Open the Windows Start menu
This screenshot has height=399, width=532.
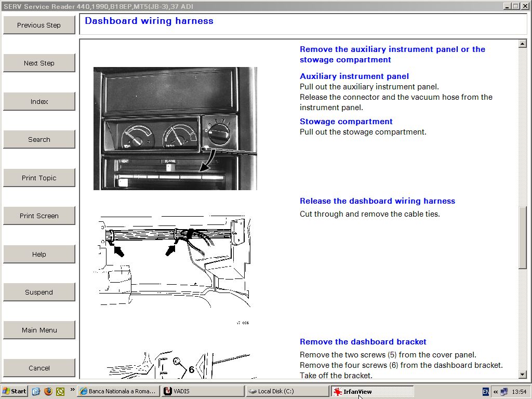pyautogui.click(x=14, y=391)
